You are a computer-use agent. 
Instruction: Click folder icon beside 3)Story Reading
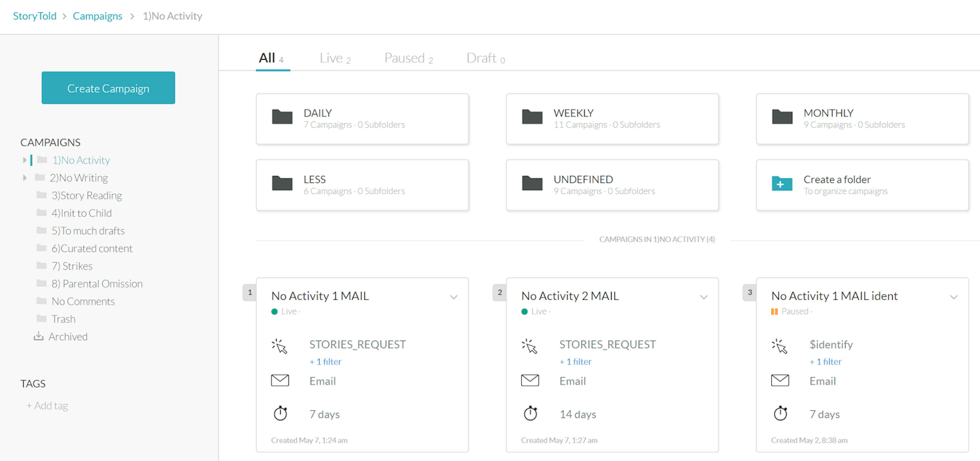click(x=41, y=195)
